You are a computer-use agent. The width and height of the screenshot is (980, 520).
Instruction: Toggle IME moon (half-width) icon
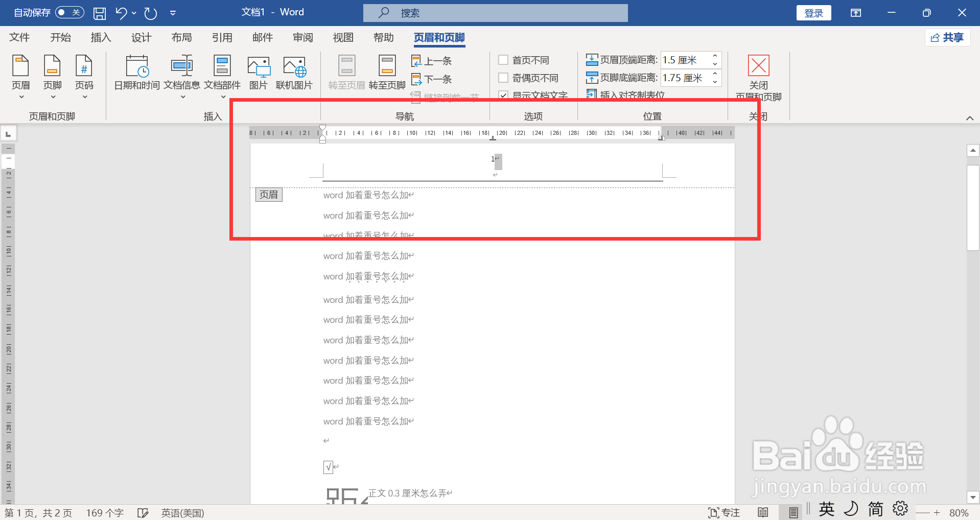[851, 508]
